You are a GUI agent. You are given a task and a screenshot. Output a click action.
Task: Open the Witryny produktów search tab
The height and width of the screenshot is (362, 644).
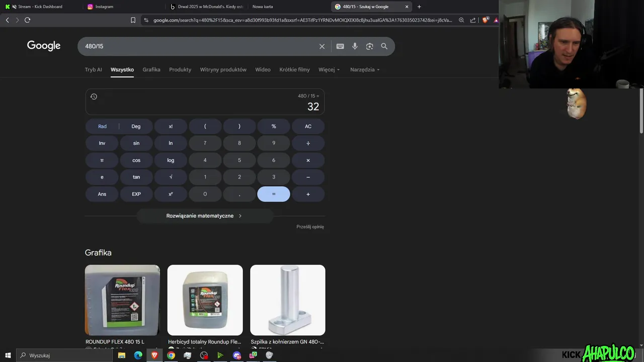(x=223, y=69)
